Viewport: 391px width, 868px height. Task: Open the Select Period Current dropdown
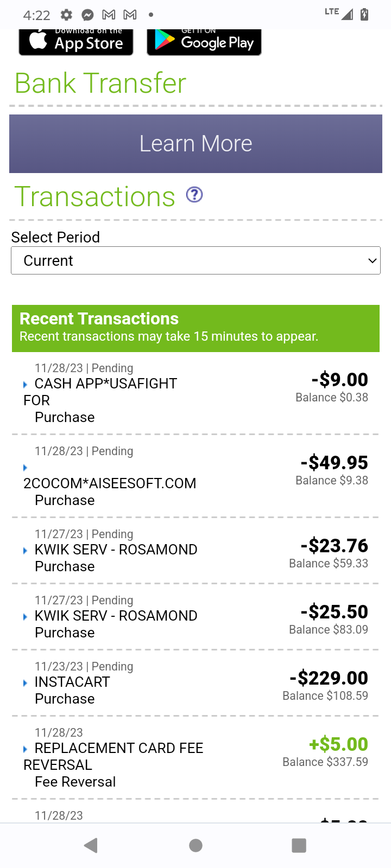(195, 260)
